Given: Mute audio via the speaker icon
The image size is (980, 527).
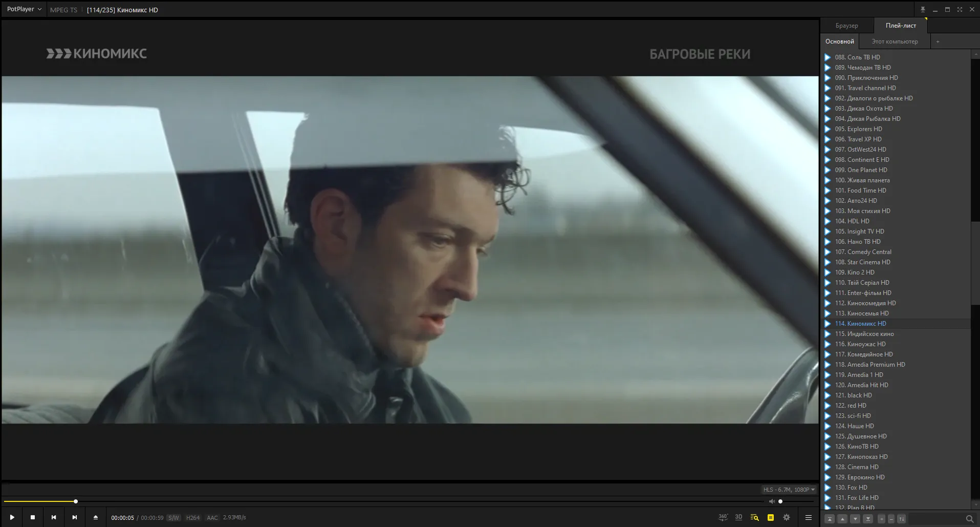Looking at the screenshot, I should coord(772,501).
